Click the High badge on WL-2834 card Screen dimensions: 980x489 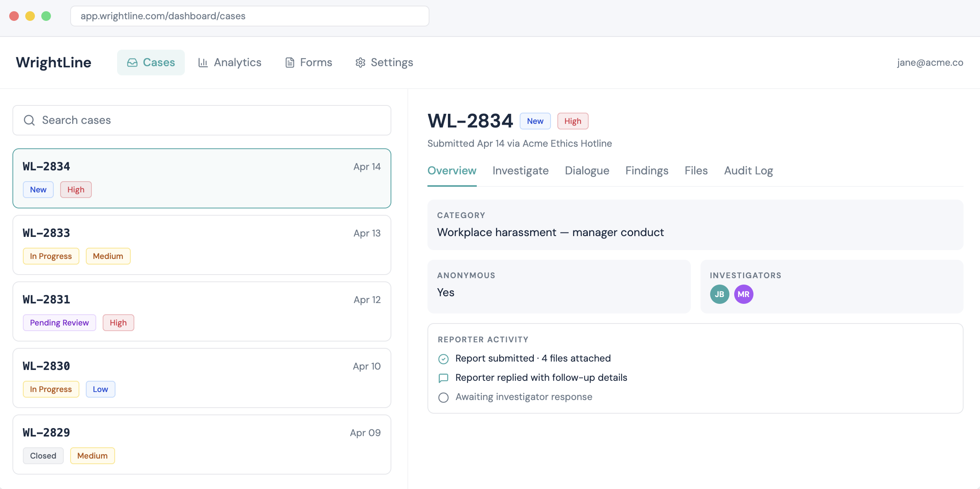point(76,190)
